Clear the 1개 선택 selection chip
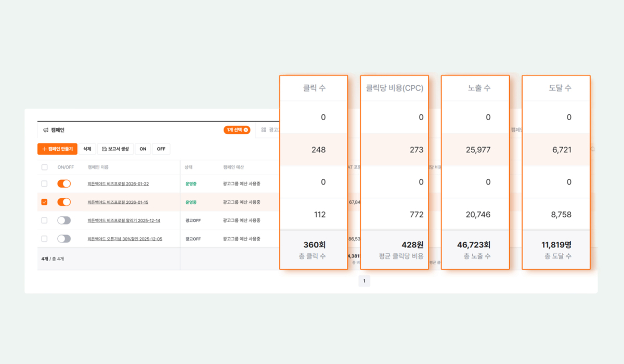The width and height of the screenshot is (624, 364). click(x=246, y=130)
